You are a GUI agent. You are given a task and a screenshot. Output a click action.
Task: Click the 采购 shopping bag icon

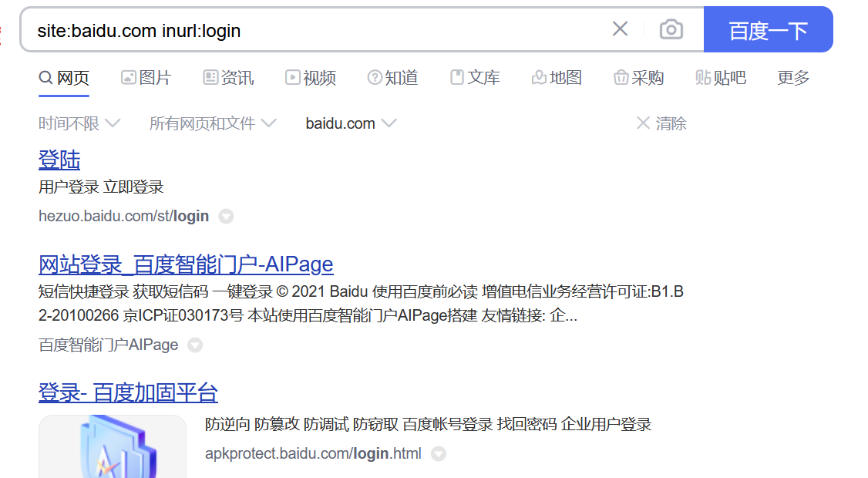(x=621, y=77)
